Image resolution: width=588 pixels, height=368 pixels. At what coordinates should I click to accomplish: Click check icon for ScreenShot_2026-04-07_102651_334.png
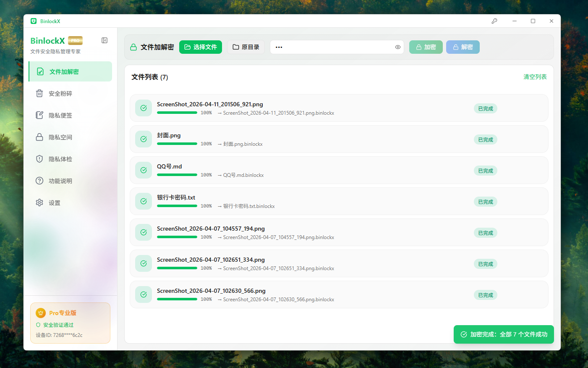(144, 263)
